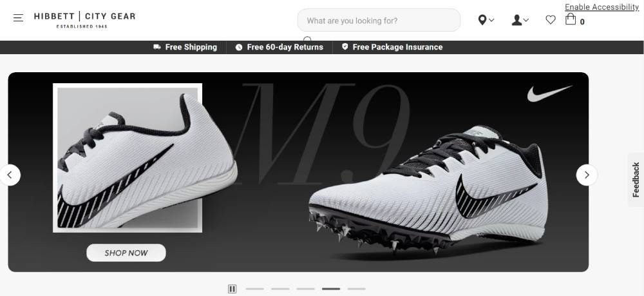
Task: Click the Free Shipping truck icon
Action: tap(157, 47)
